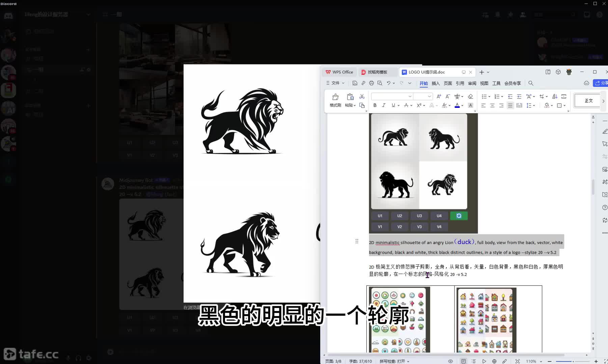Click the Save icon in WPS quick toolbar
The image size is (608, 364).
355,83
